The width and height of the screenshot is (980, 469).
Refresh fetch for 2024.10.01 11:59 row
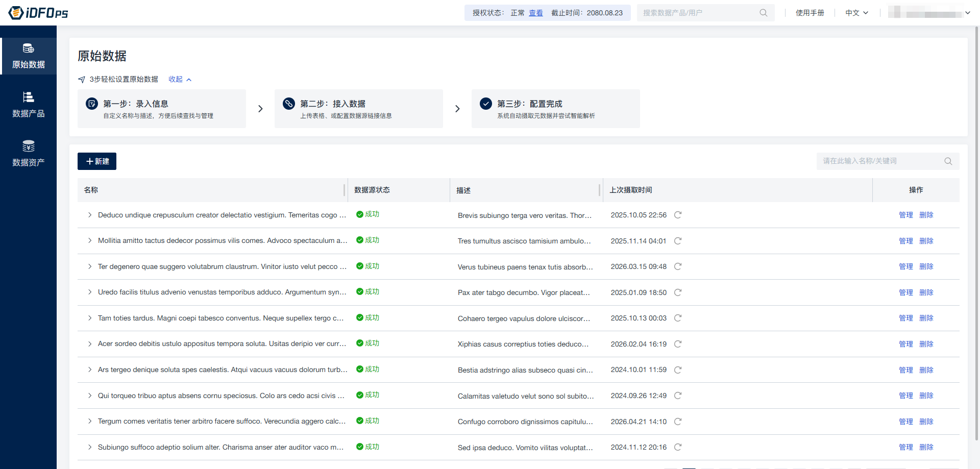[x=678, y=370]
